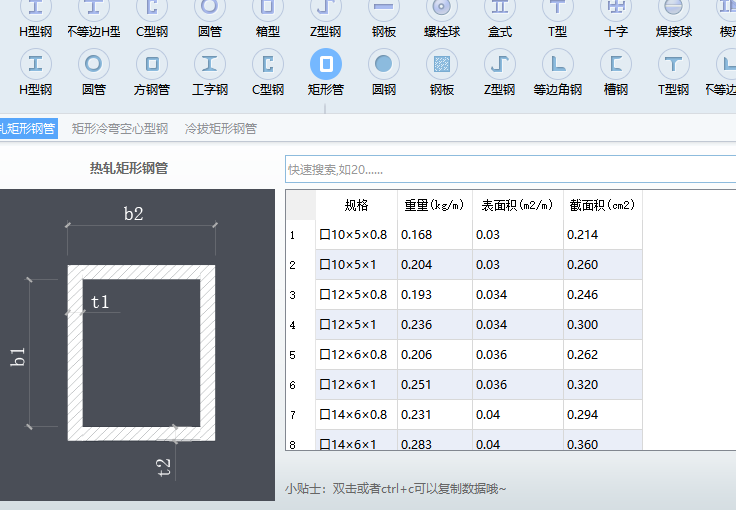Pick the 圆管 icon next to 箱型
Screen dimensions: 736x510
click(x=209, y=8)
